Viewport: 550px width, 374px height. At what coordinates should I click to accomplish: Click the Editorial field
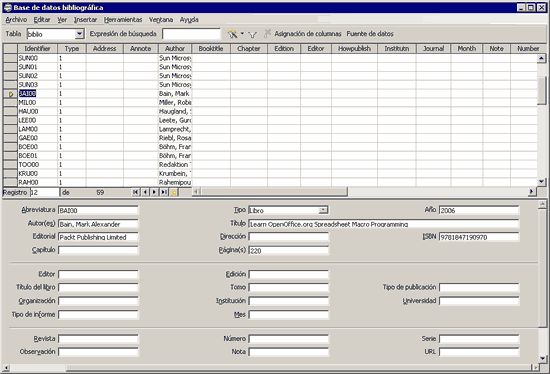[x=98, y=237]
